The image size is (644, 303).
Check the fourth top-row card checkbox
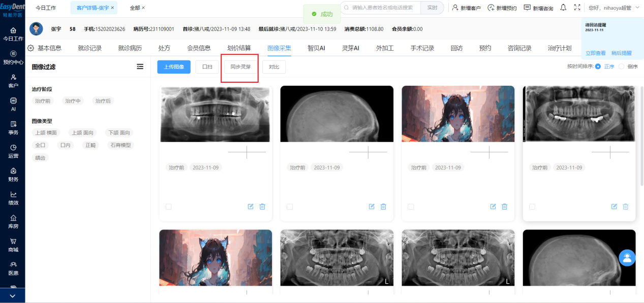[x=532, y=207]
